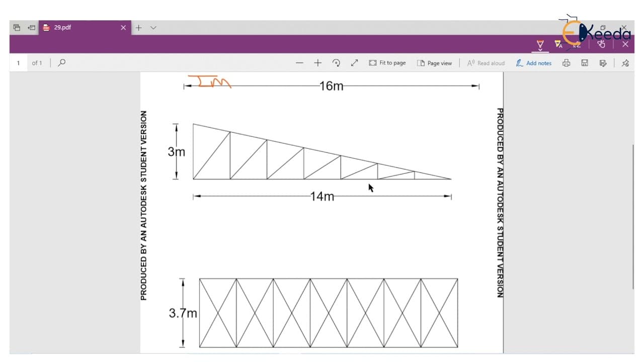
Task: Click the 3.7m height label
Action: coord(183,313)
